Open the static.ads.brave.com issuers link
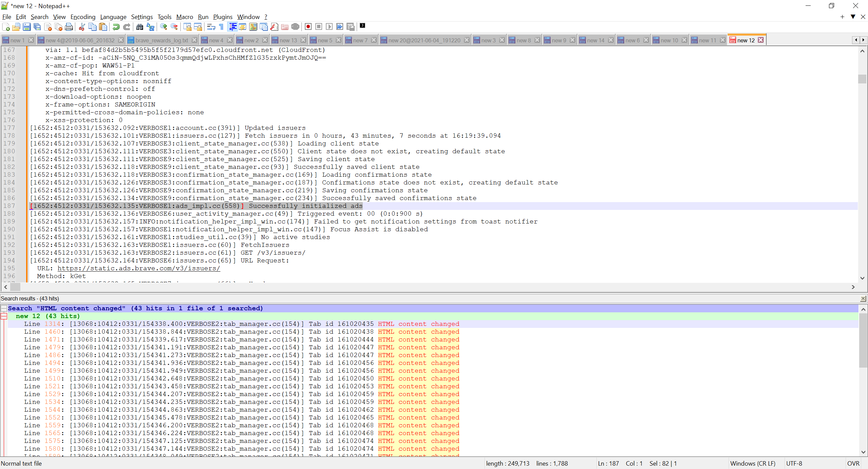This screenshot has width=868, height=469. pyautogui.click(x=139, y=268)
